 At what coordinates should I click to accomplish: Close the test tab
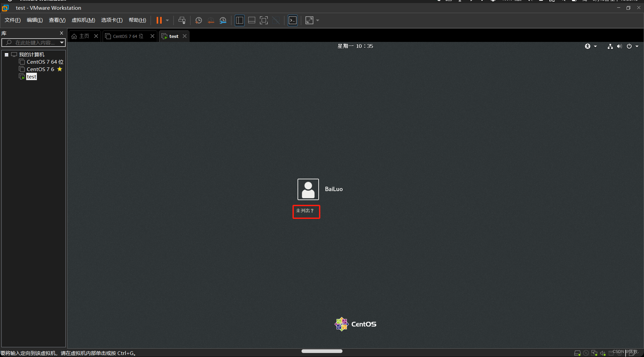pyautogui.click(x=184, y=36)
